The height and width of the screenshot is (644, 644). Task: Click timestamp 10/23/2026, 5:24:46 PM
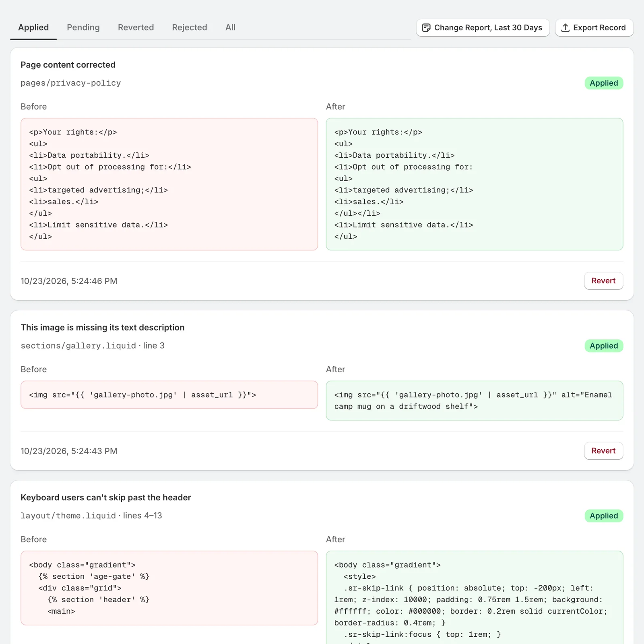click(x=69, y=281)
